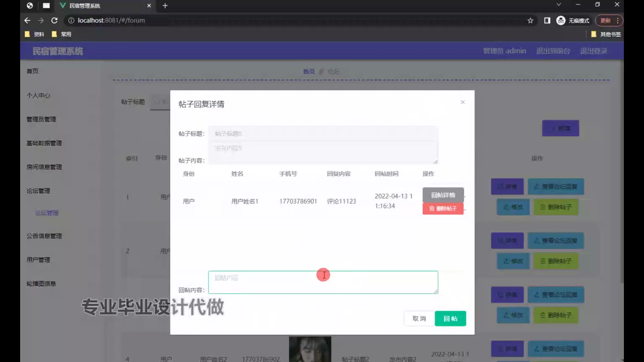Click the 无痕模式 incognito profile icon
The height and width of the screenshot is (362, 644).
pos(561,20)
